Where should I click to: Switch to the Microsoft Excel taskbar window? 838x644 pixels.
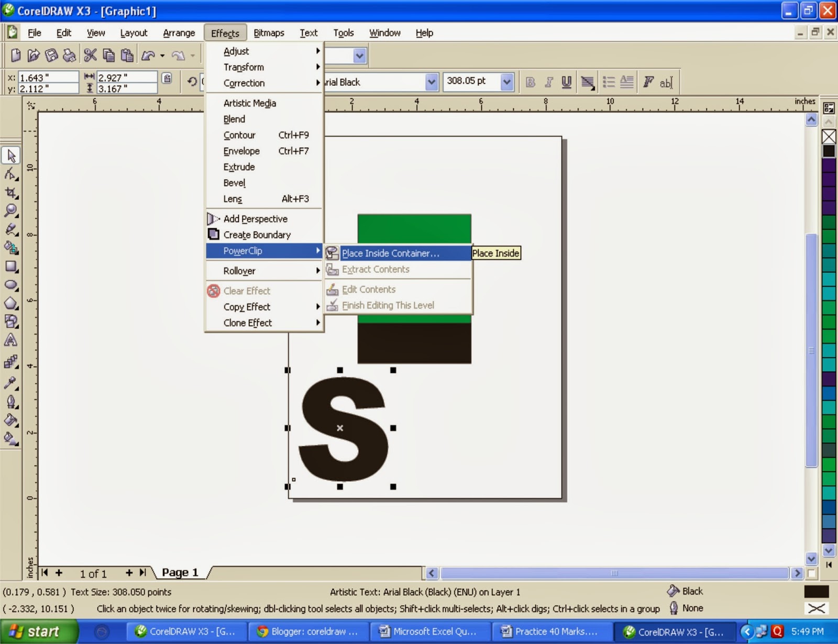click(x=429, y=631)
